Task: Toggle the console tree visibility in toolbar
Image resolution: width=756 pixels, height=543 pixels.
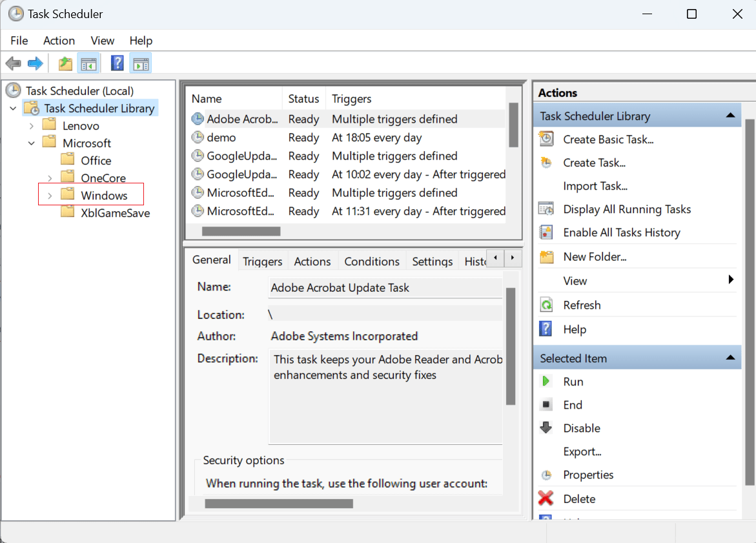Action: coord(88,63)
